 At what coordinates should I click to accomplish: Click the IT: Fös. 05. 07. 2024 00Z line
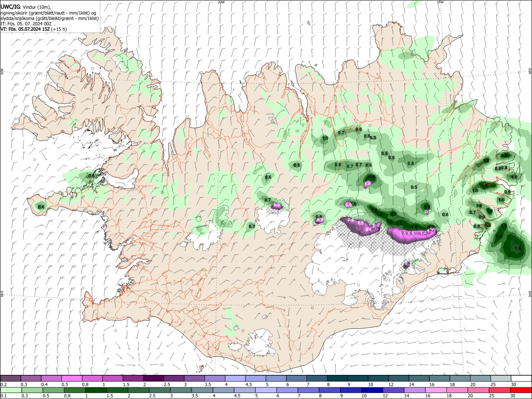26,24
